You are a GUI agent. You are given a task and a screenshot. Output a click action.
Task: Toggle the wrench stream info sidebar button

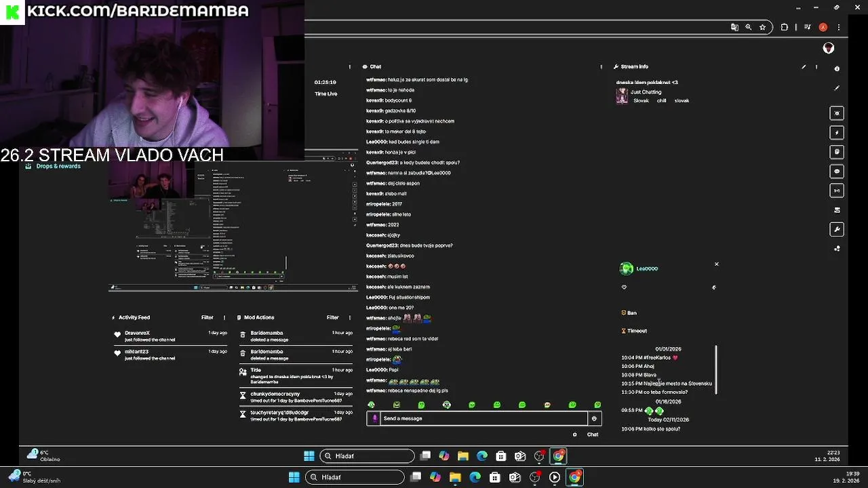click(837, 229)
